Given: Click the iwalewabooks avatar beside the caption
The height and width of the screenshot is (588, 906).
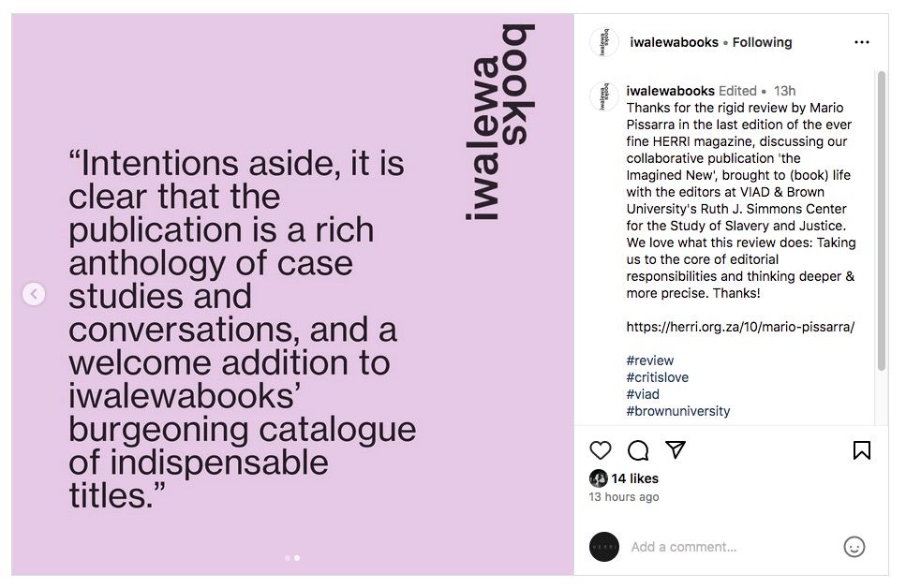Looking at the screenshot, I should click(604, 96).
